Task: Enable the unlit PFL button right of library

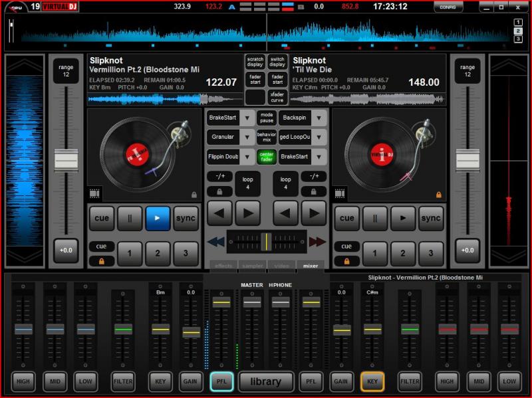Action: coord(311,381)
